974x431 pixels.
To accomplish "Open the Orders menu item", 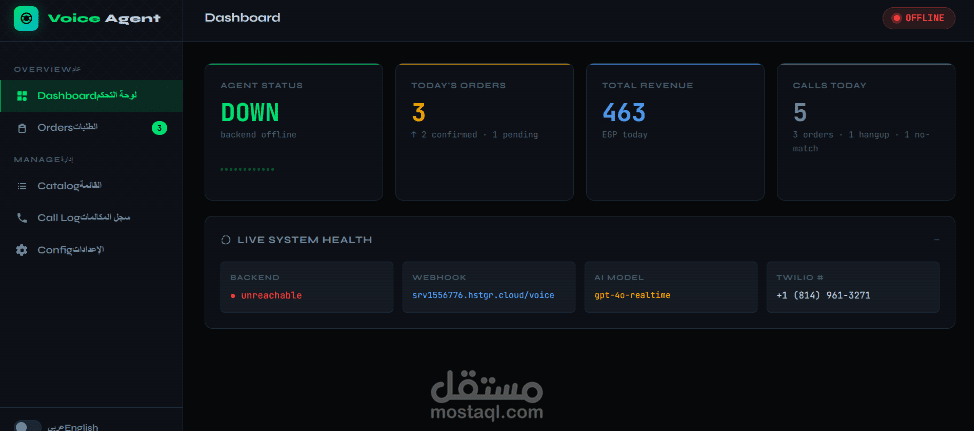I will click(x=91, y=128).
